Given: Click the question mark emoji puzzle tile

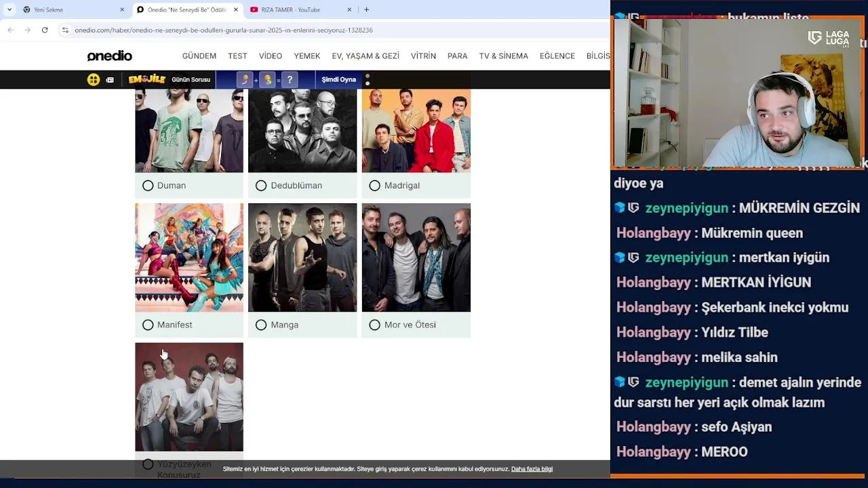Looking at the screenshot, I should 290,80.
